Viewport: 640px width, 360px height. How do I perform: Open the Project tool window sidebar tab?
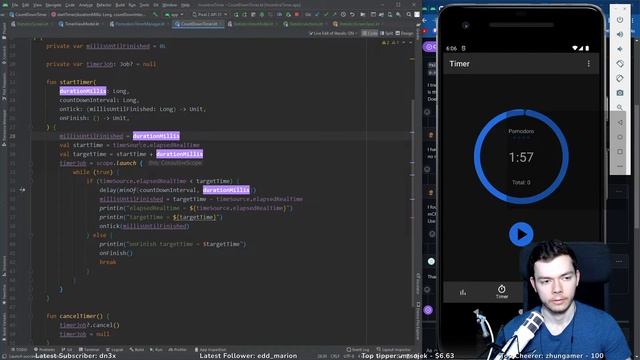[x=4, y=31]
